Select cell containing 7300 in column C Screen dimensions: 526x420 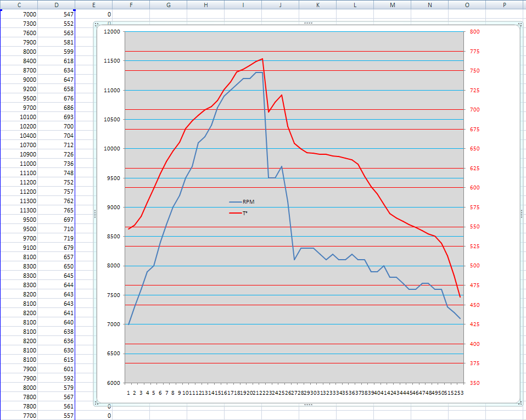click(19, 24)
